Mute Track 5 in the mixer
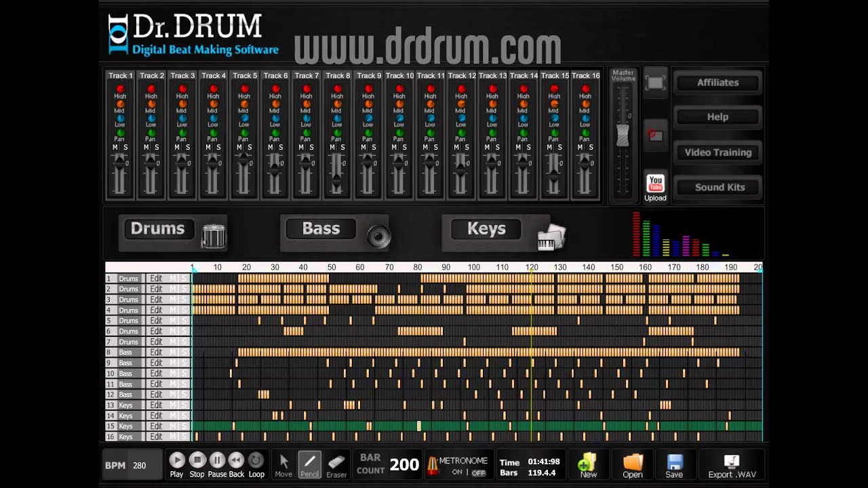Screen dimensions: 868x488 [239, 148]
